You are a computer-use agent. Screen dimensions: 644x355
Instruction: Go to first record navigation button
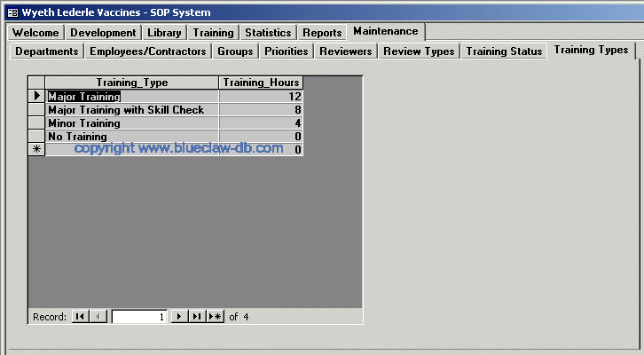pos(80,316)
